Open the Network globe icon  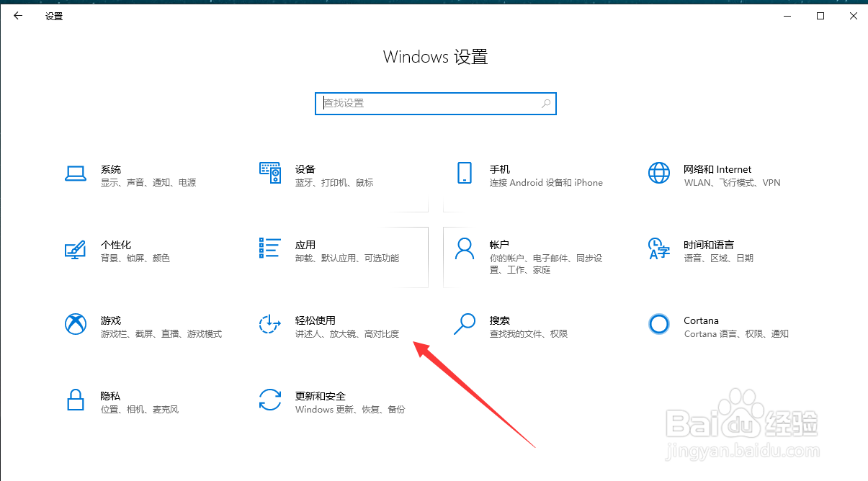[x=659, y=173]
